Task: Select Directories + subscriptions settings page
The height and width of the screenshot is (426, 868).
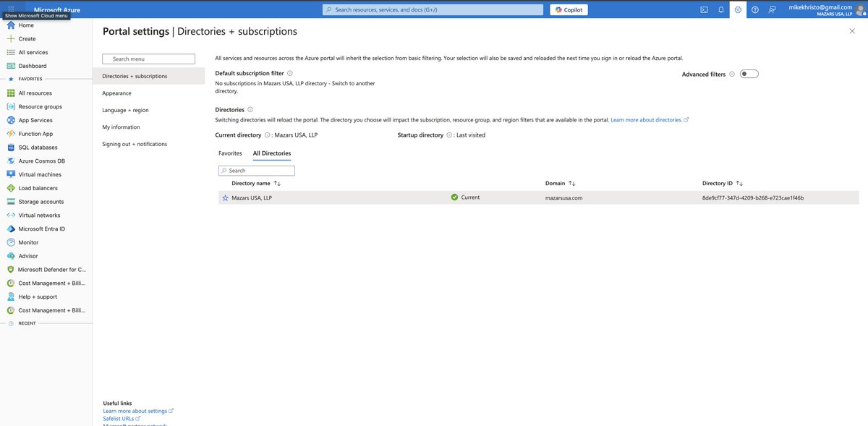Action: [149, 76]
